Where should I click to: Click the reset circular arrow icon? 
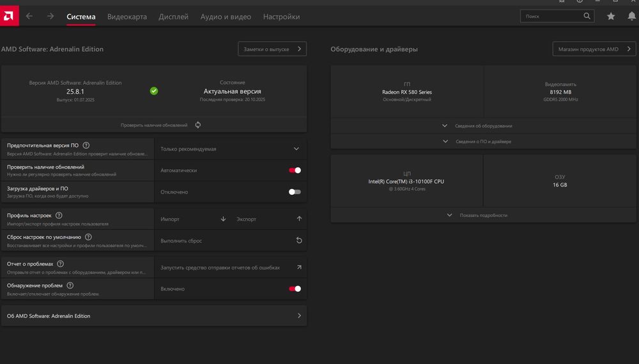click(299, 240)
